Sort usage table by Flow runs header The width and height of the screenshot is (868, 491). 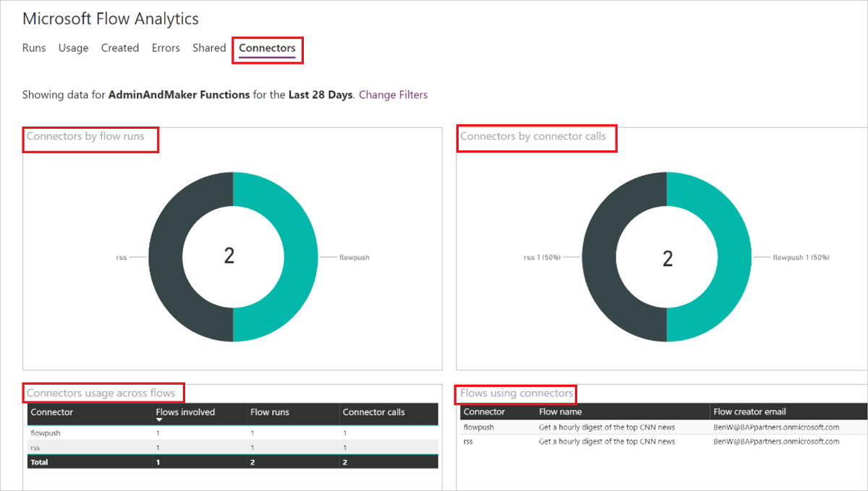270,412
